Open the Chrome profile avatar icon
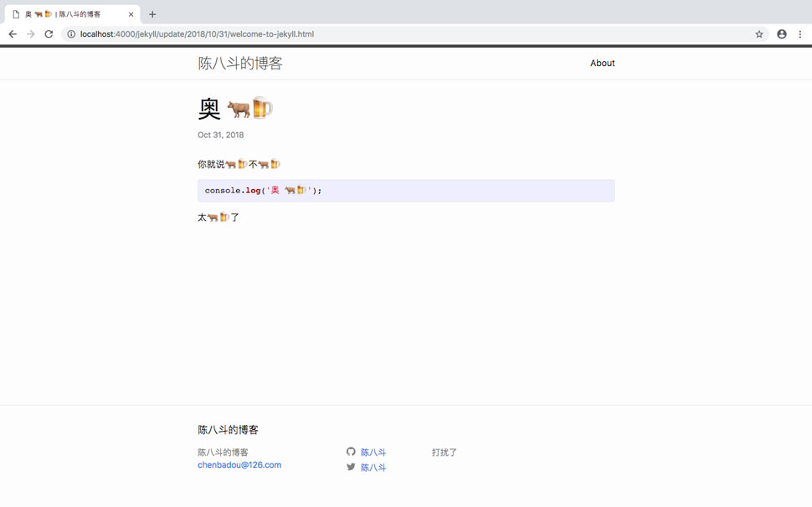This screenshot has height=507, width=812. pos(782,34)
